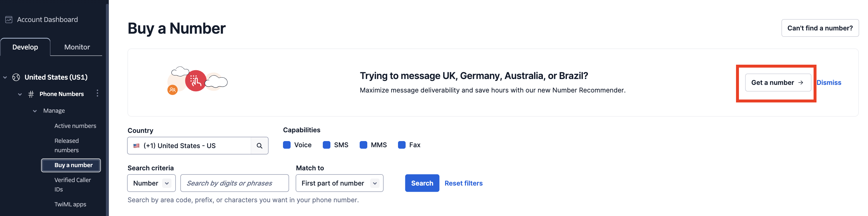Image resolution: width=868 pixels, height=216 pixels.
Task: Click the Search by digits or phrases field
Action: pos(234,183)
